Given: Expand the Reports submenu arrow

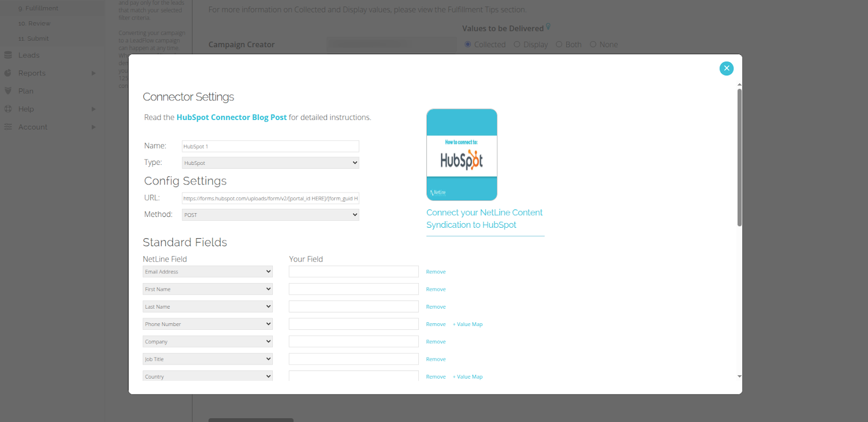Looking at the screenshot, I should 93,73.
